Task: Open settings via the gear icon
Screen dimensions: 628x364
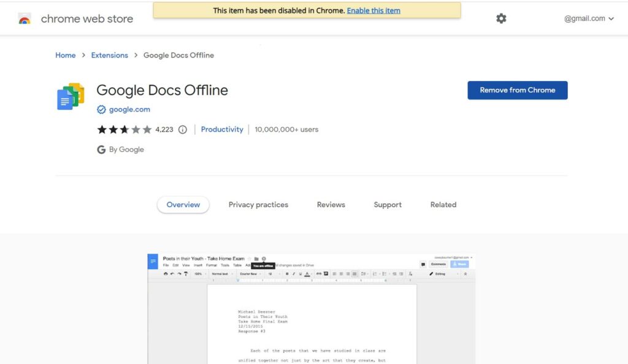Action: point(501,18)
